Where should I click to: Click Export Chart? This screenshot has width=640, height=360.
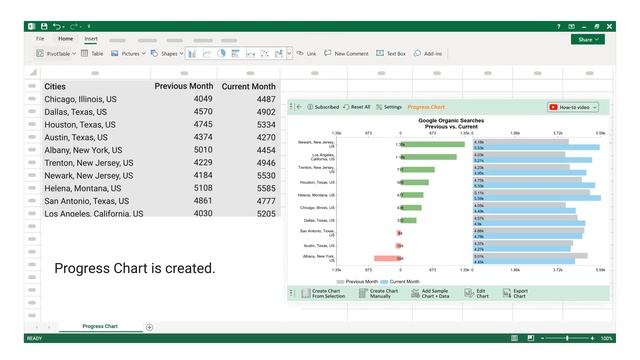coord(515,293)
